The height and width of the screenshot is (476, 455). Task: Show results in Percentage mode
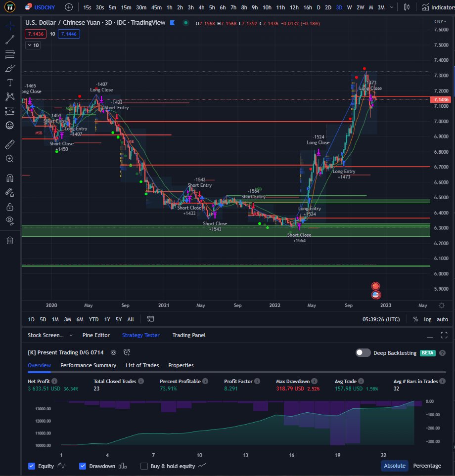click(427, 466)
